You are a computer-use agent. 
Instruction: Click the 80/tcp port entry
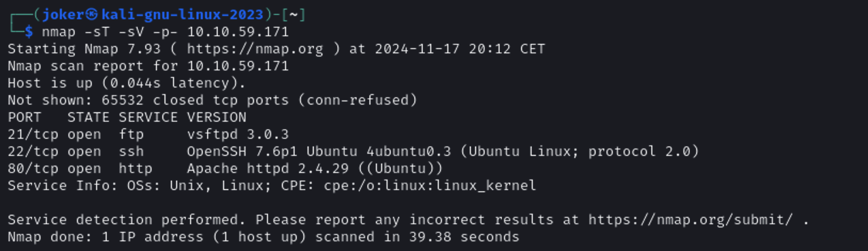[33, 168]
